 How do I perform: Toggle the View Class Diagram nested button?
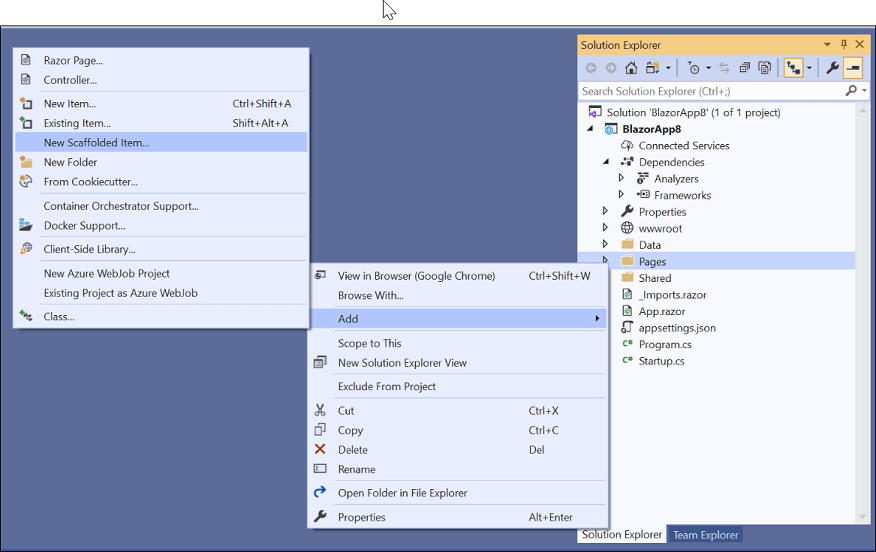coord(792,68)
